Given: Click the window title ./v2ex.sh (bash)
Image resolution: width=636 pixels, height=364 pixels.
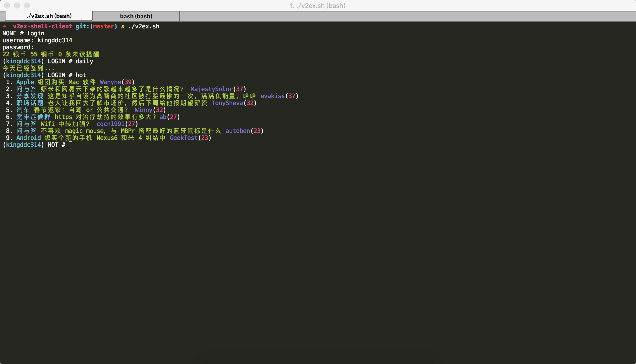Looking at the screenshot, I should click(x=318, y=5).
